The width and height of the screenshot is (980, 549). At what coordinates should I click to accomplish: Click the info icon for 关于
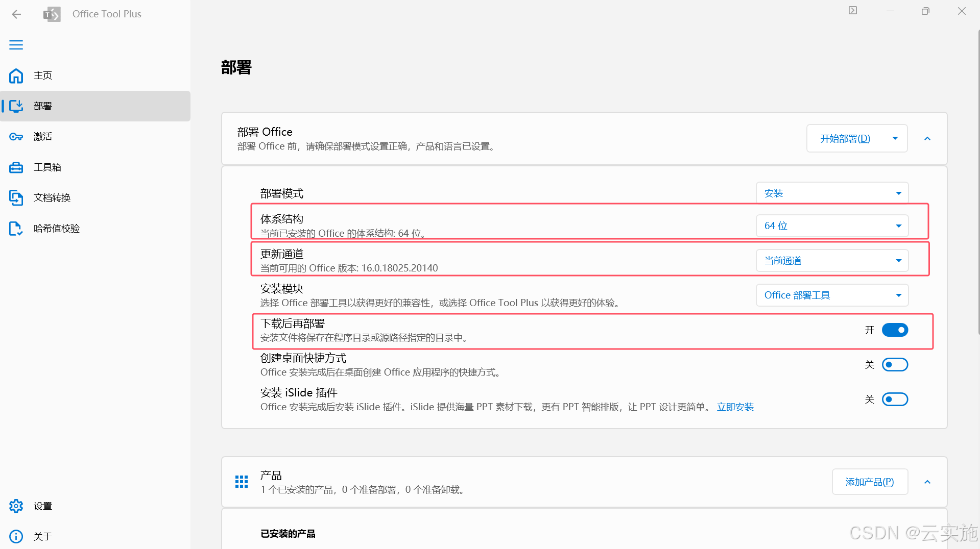16,537
